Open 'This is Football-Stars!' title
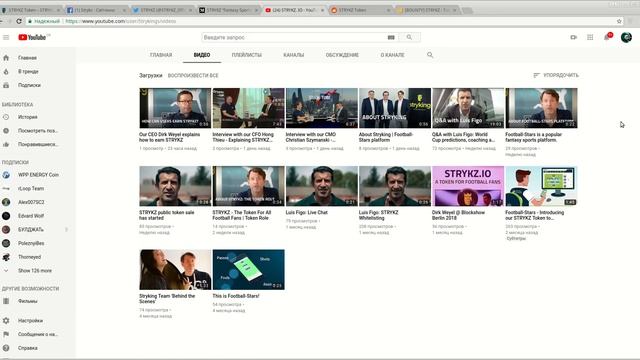Screen dimensions: 640x360 pos(236,296)
